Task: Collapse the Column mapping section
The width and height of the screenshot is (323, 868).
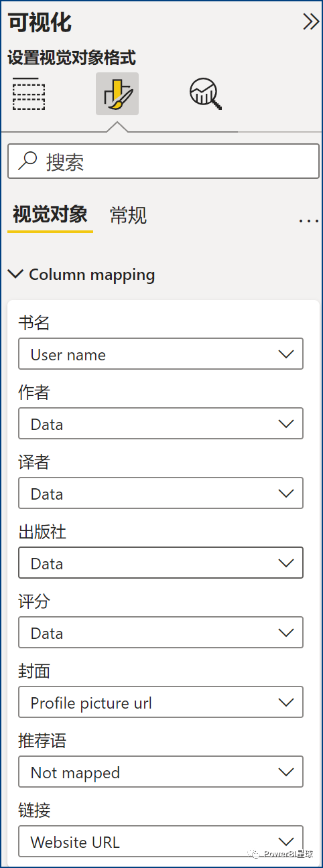Action: point(81,275)
